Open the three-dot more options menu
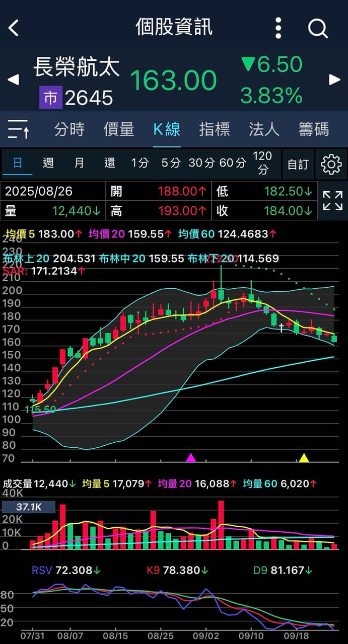The width and height of the screenshot is (348, 644). 279,28
